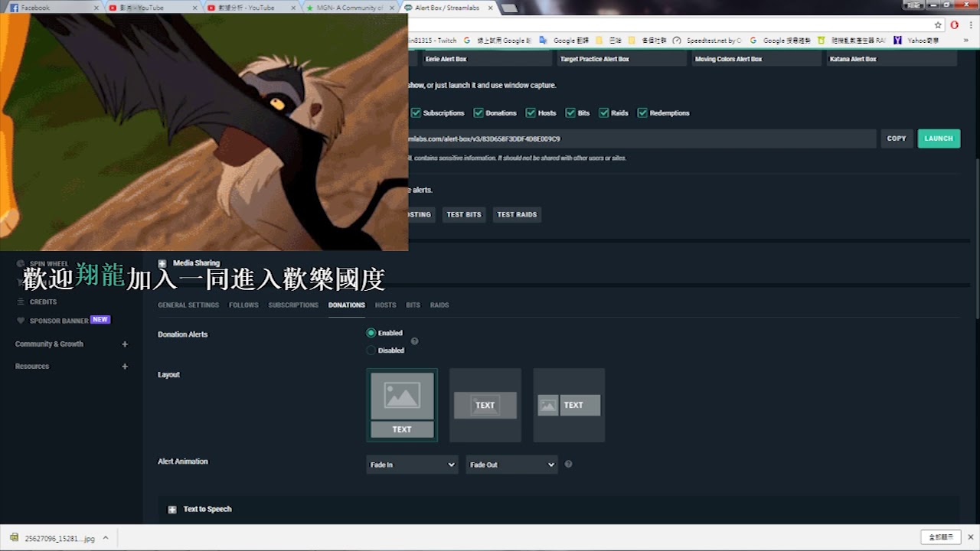Select the image-beside-text layout
Screen dimensions: 980x551
[569, 405]
